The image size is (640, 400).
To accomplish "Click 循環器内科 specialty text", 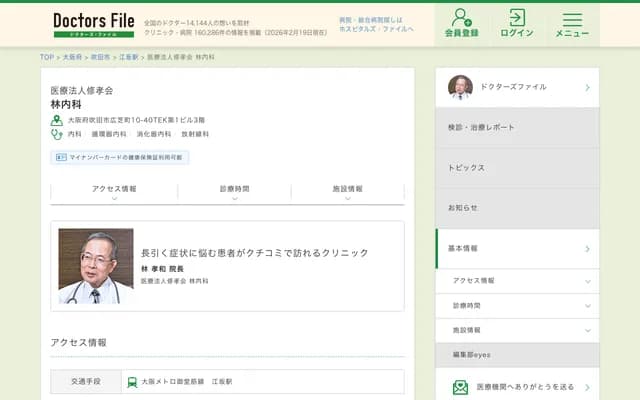I will click(109, 134).
